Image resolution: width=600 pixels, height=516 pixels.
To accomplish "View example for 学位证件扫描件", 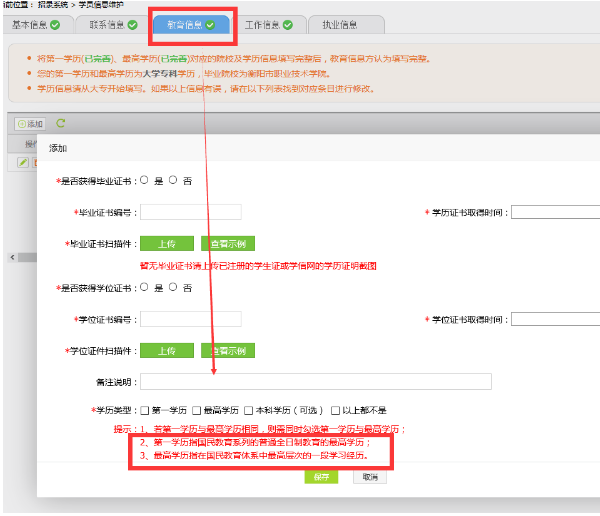I will pos(228,351).
